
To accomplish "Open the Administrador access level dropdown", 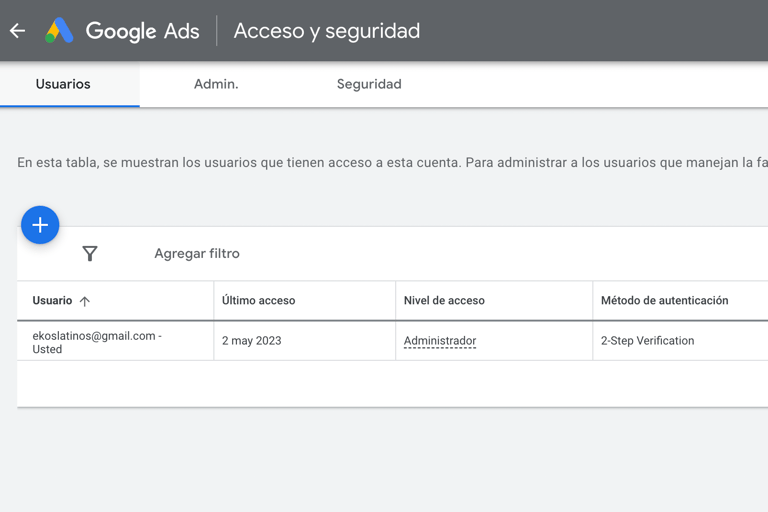I will click(x=440, y=341).
